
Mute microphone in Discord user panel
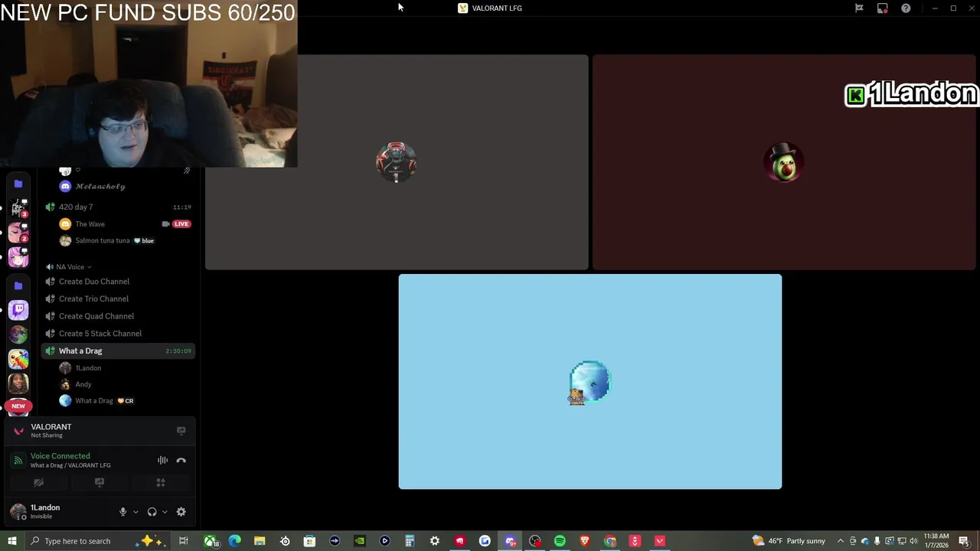(x=122, y=512)
